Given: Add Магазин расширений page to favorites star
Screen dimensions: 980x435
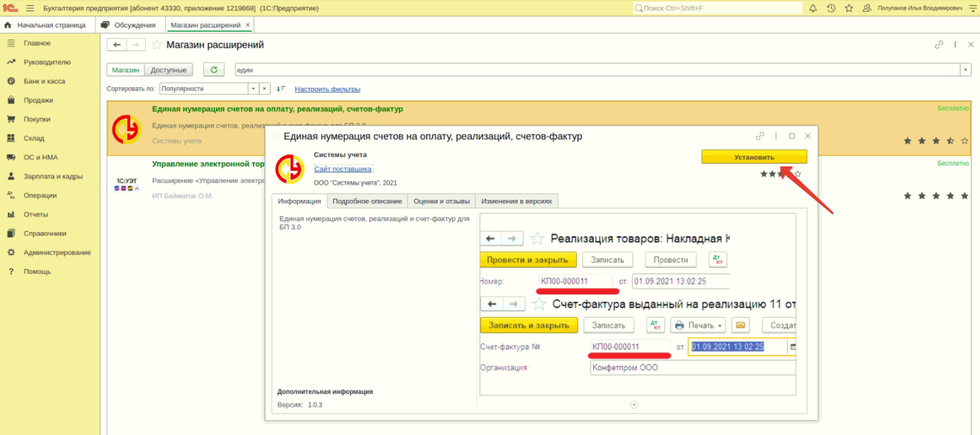Looking at the screenshot, I should point(157,45).
